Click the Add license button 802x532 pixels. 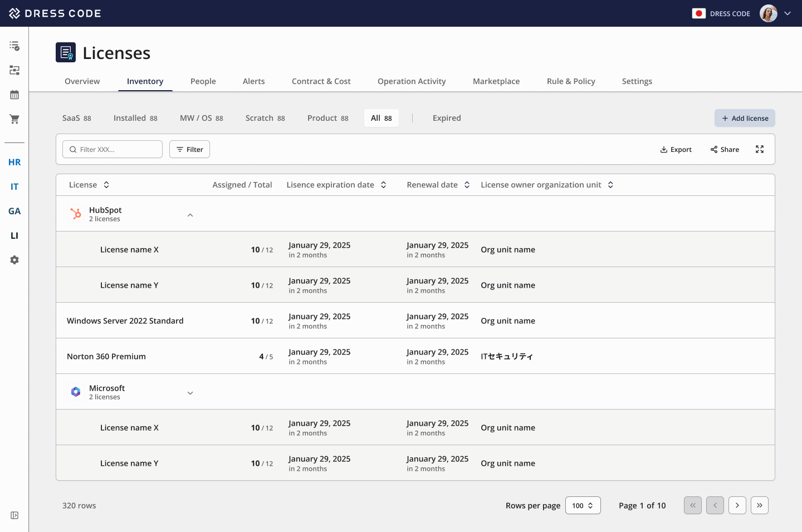click(x=745, y=118)
